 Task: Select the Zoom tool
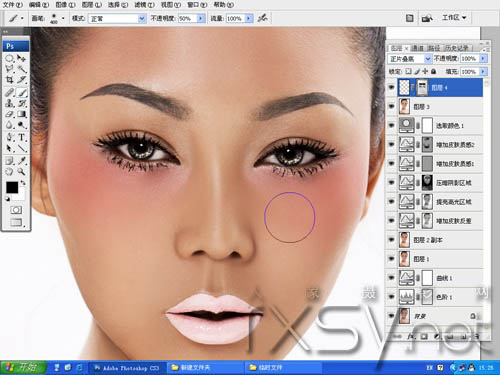(22, 172)
